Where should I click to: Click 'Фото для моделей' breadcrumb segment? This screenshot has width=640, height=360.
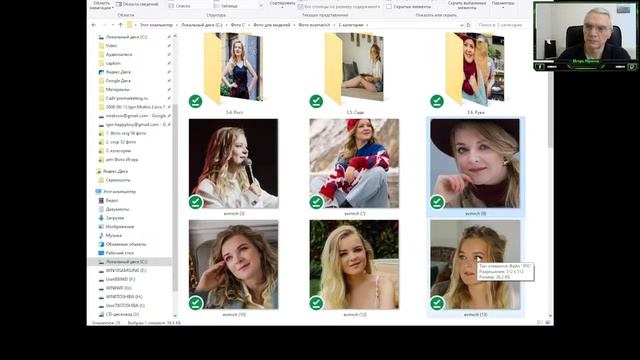tap(272, 25)
